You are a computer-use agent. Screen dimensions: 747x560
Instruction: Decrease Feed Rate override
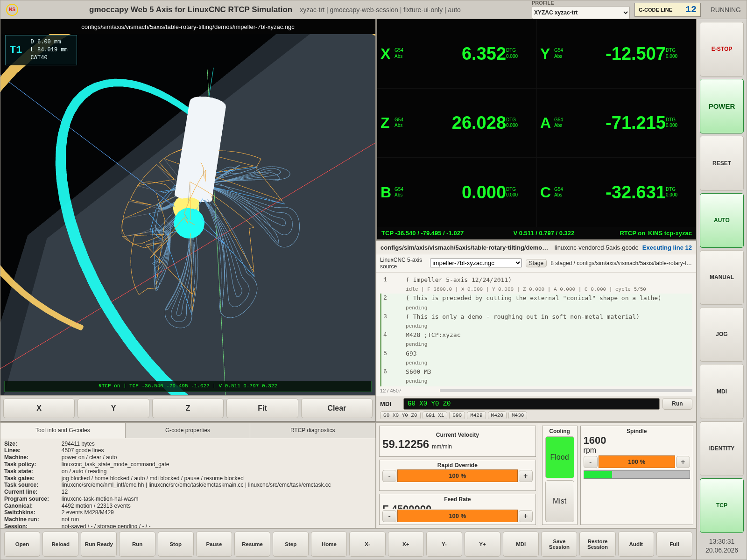point(389,516)
